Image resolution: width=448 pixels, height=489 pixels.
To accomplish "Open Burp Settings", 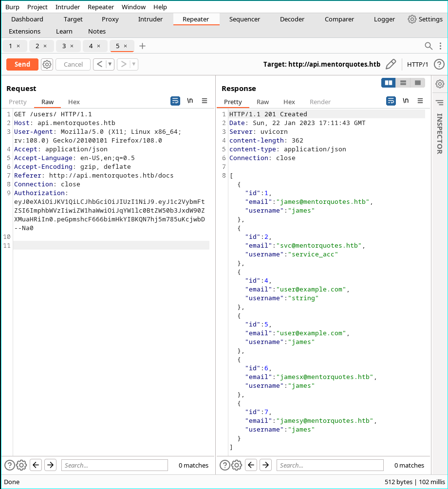I will 425,19.
